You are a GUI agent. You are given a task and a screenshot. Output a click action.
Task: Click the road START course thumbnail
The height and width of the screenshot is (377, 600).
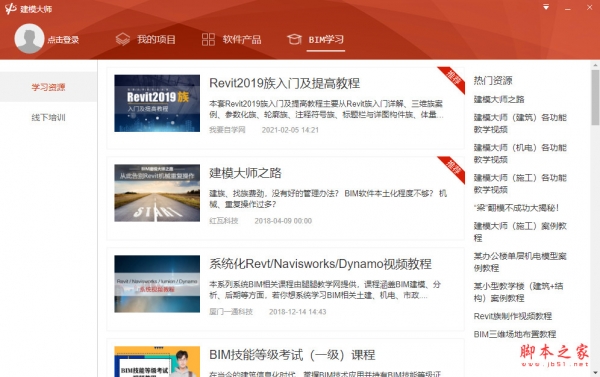pos(157,193)
